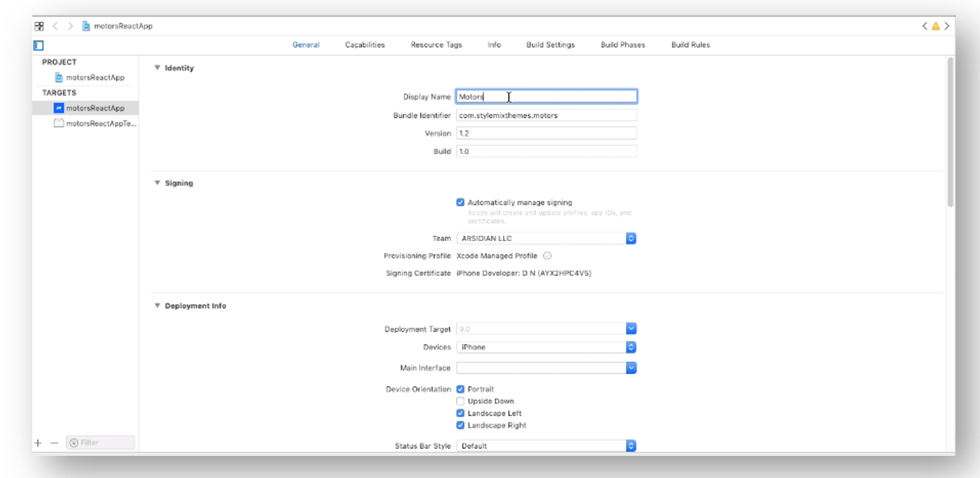This screenshot has height=478, width=980.
Task: Uncheck Landscape Left orientation
Action: tap(460, 413)
